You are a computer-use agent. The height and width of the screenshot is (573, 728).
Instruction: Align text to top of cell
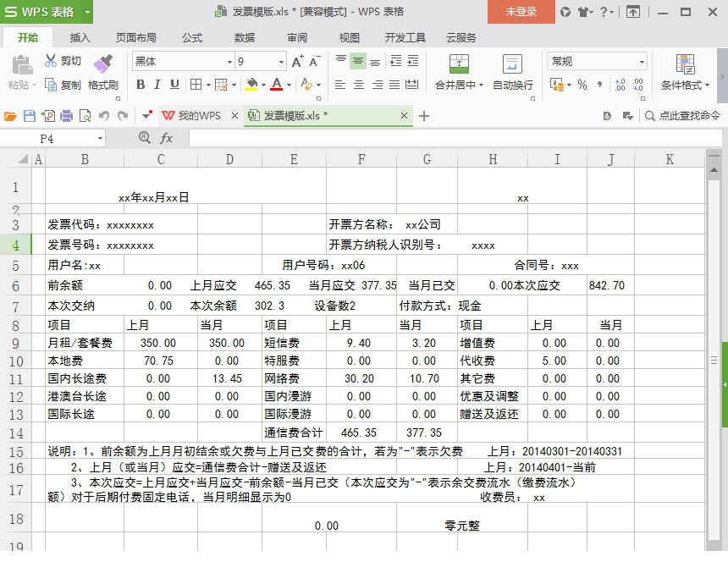(341, 60)
